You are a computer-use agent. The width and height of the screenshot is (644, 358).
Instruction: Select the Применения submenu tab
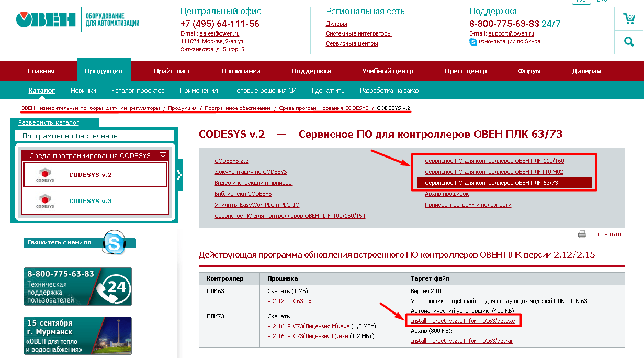coord(199,91)
